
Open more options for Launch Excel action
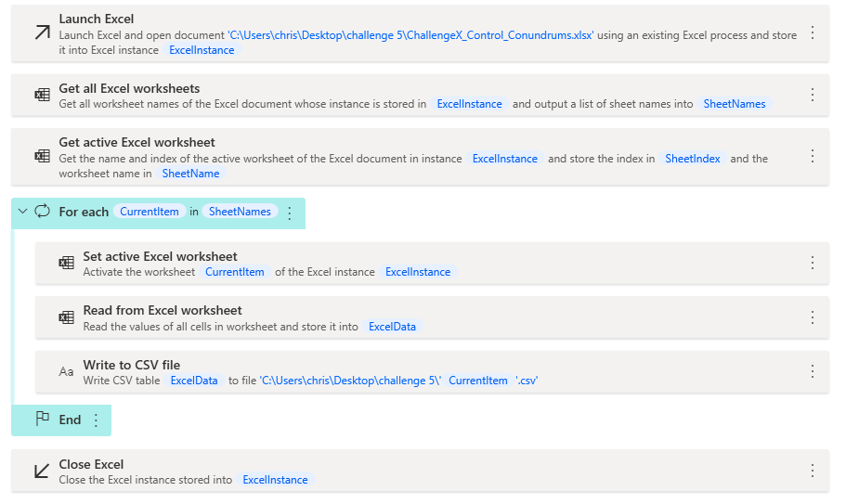[x=813, y=33]
